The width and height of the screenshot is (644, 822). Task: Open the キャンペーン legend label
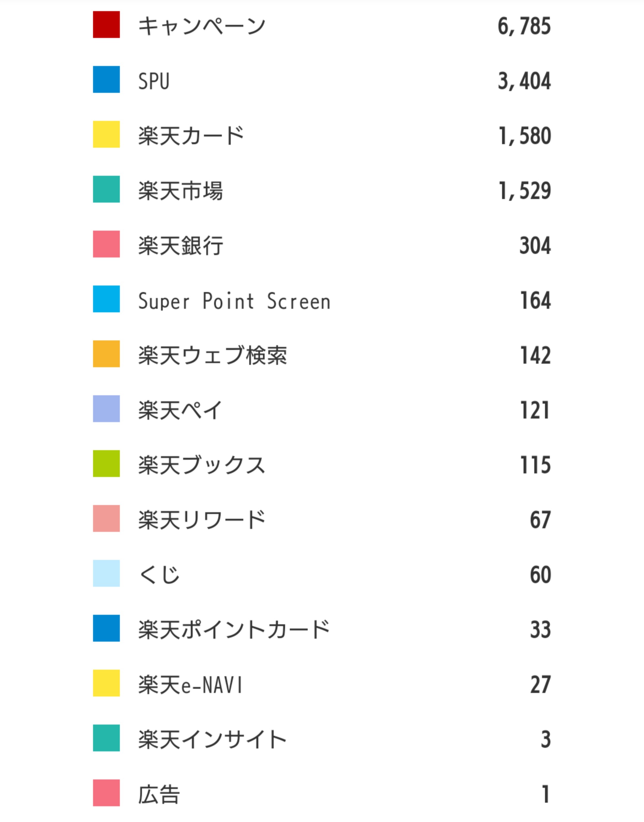pyautogui.click(x=202, y=26)
